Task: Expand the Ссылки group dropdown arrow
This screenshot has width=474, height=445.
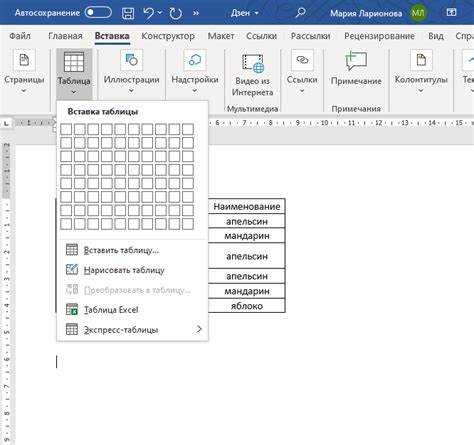Action: pyautogui.click(x=302, y=91)
